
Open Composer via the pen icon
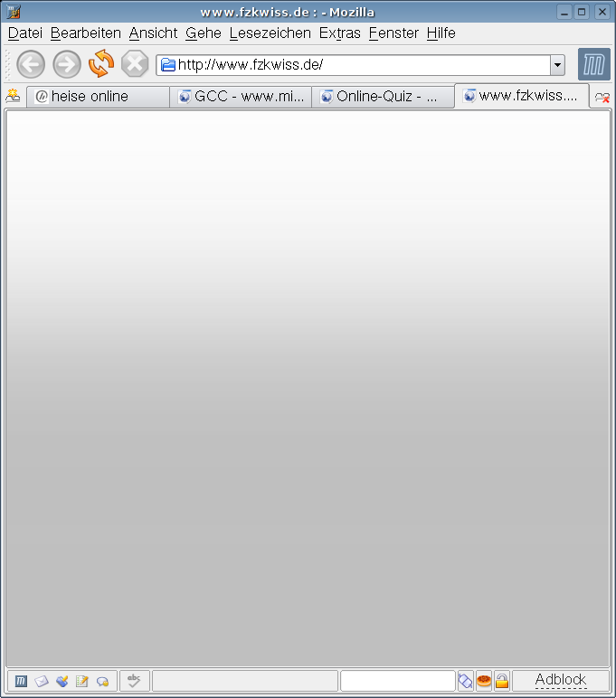pos(62,681)
